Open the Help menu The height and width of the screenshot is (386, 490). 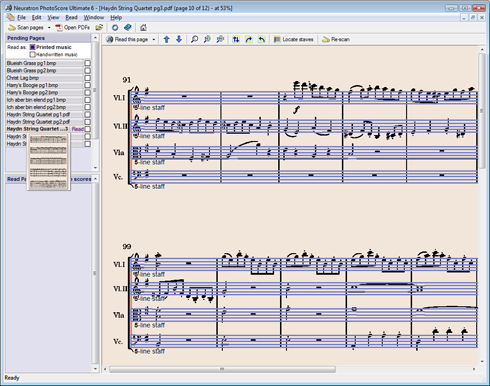pyautogui.click(x=116, y=17)
